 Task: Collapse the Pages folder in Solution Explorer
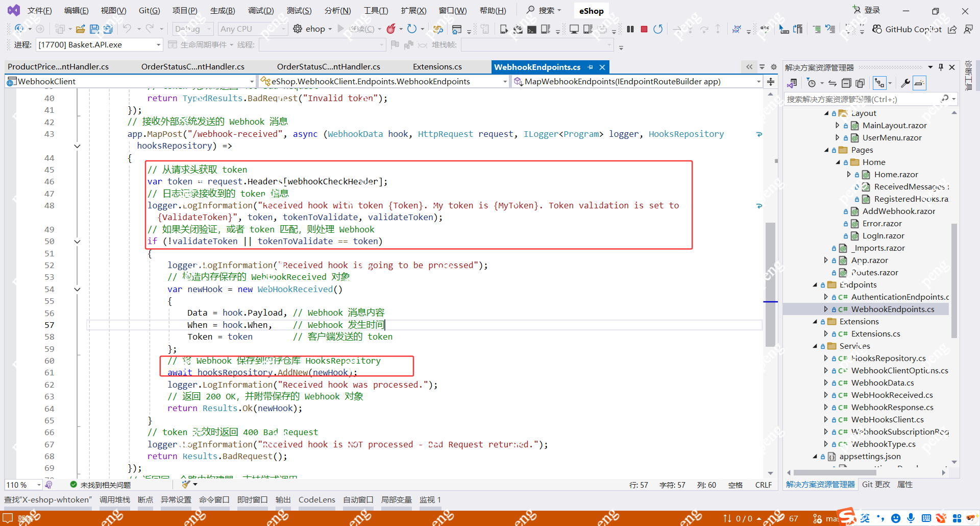[826, 150]
